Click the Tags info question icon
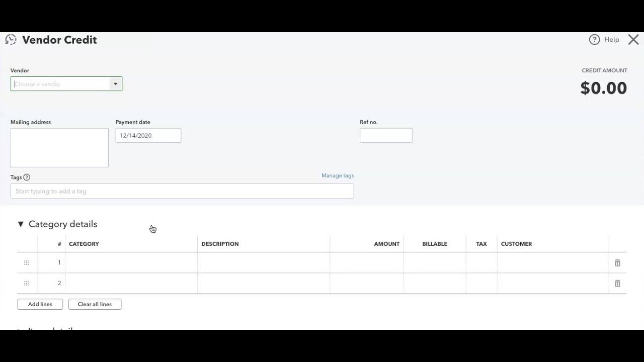This screenshot has width=644, height=362. point(27,177)
